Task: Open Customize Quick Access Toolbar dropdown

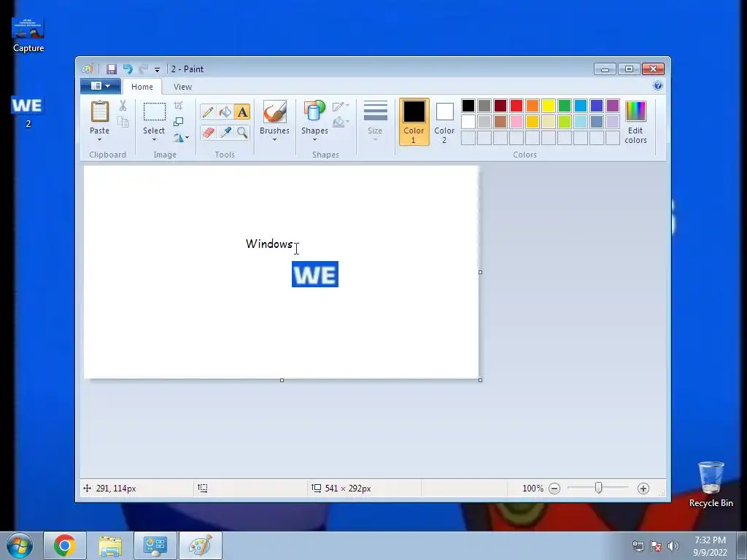Action: coord(157,69)
